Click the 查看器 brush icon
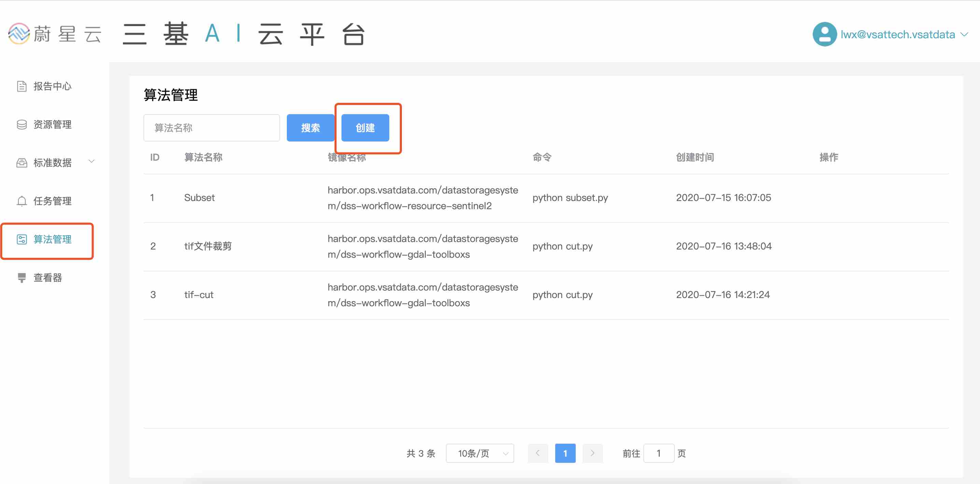This screenshot has width=980, height=484. [22, 278]
